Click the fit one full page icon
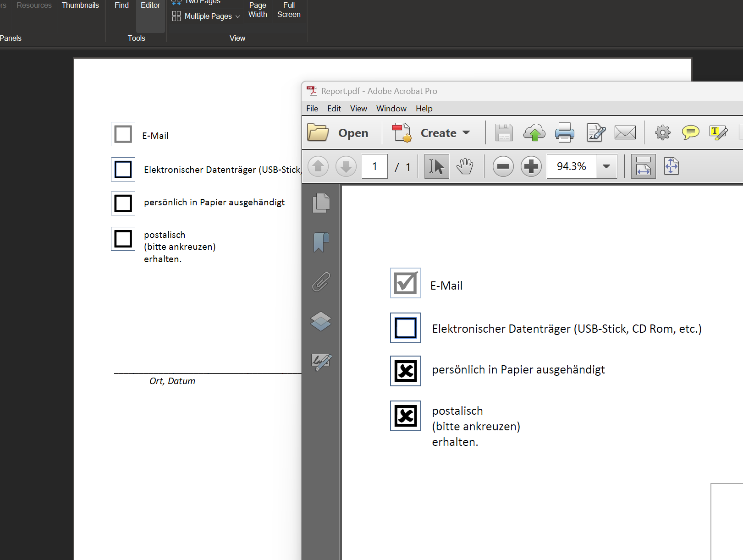 coord(671,166)
